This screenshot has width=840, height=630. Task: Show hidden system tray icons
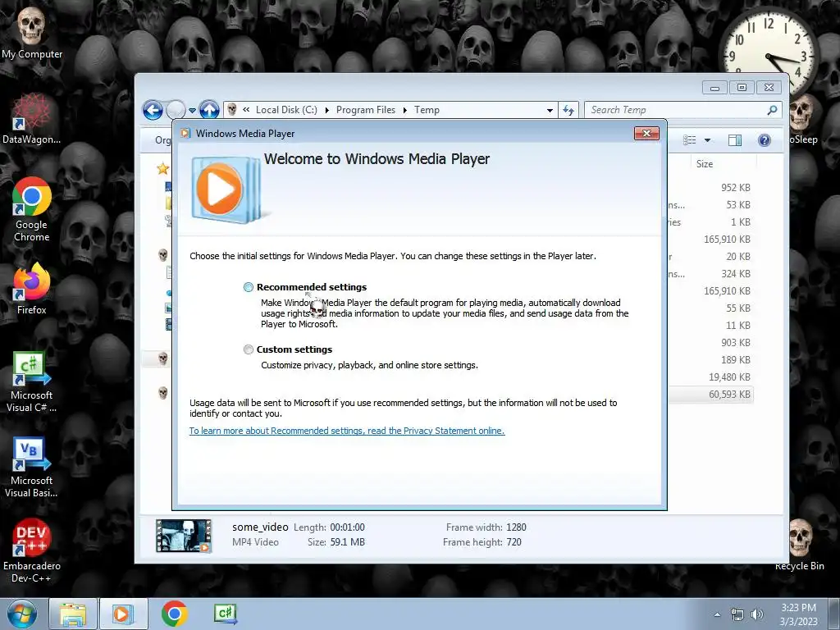pyautogui.click(x=717, y=614)
